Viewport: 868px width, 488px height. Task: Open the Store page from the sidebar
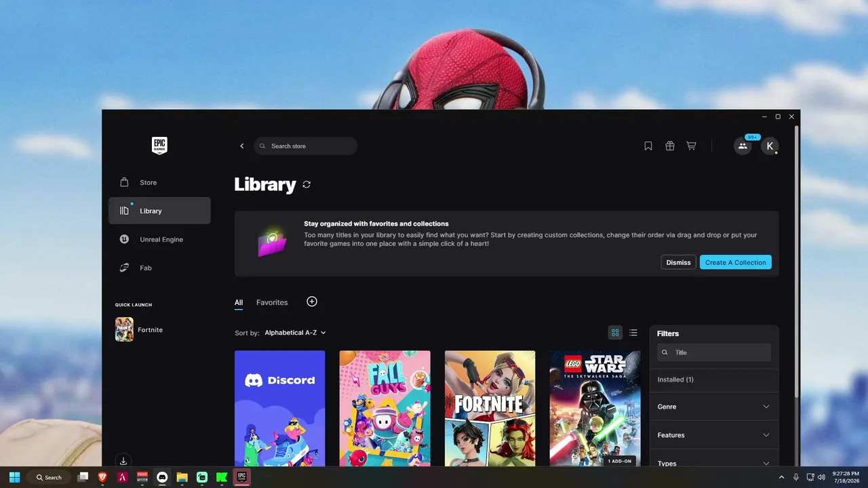click(159, 182)
